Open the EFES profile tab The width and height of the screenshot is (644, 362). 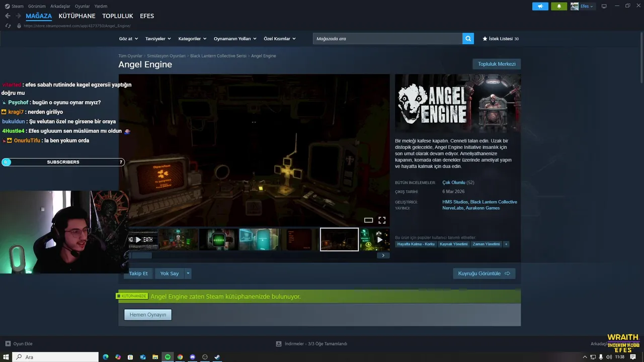coord(147,16)
